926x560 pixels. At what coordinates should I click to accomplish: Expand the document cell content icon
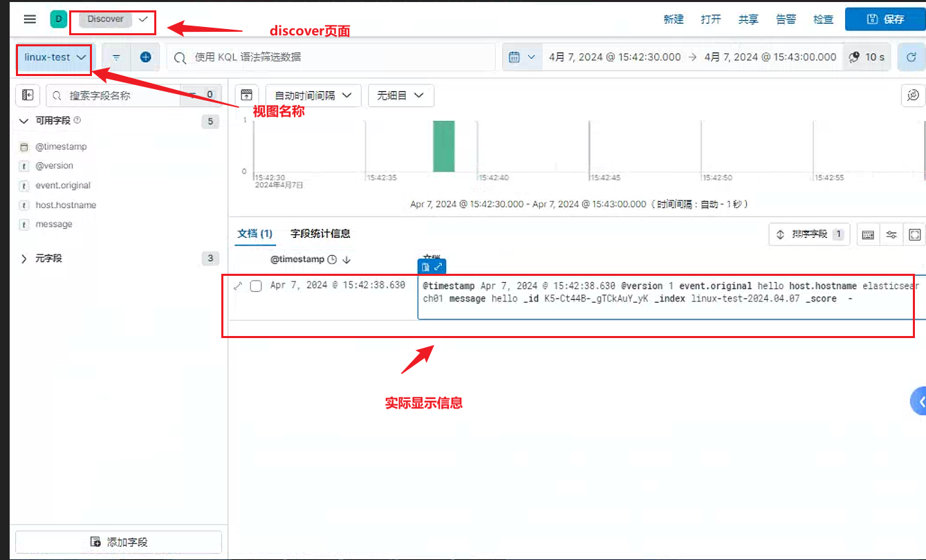tap(438, 266)
